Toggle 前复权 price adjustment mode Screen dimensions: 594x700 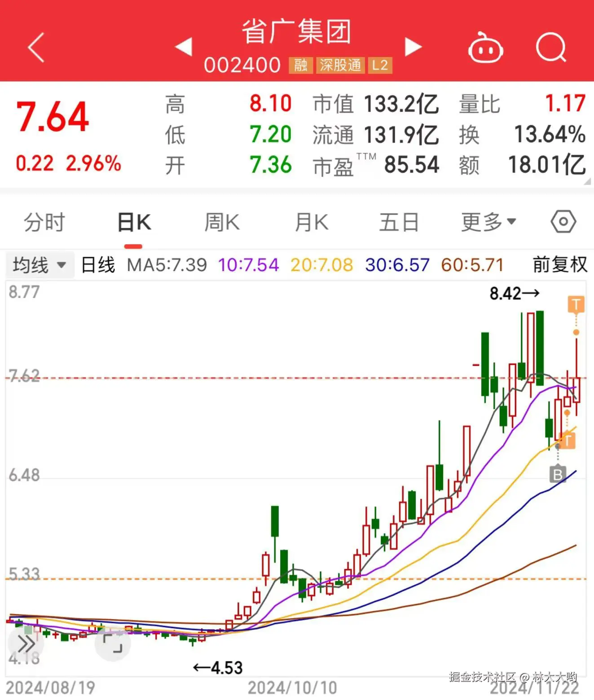[559, 265]
